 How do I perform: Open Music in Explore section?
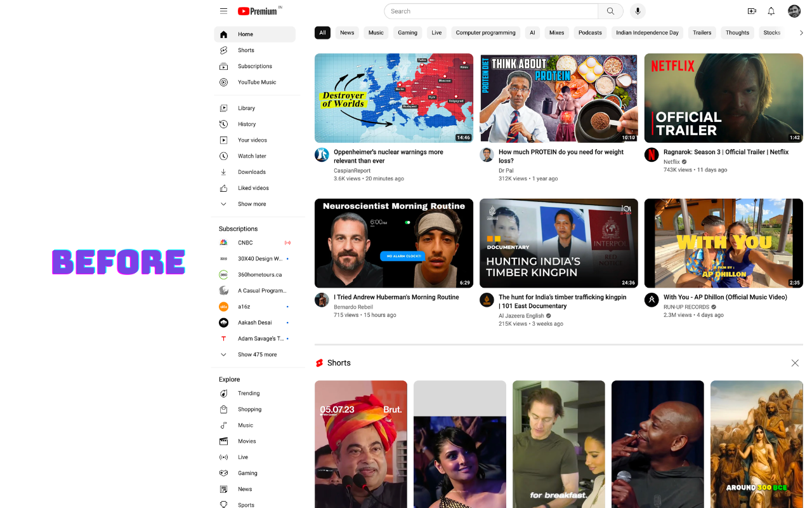(x=254, y=425)
